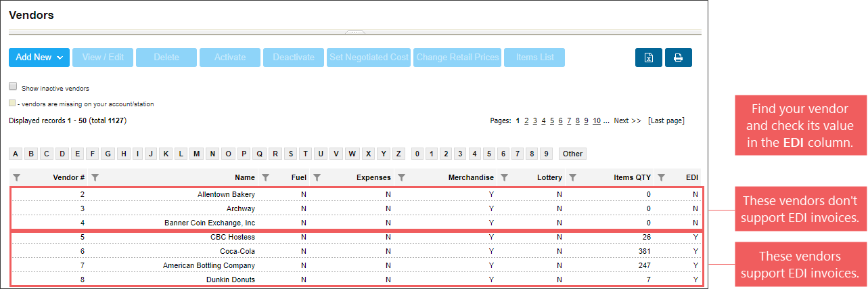
Task: Click filter icon for Expenses column
Action: (x=317, y=177)
